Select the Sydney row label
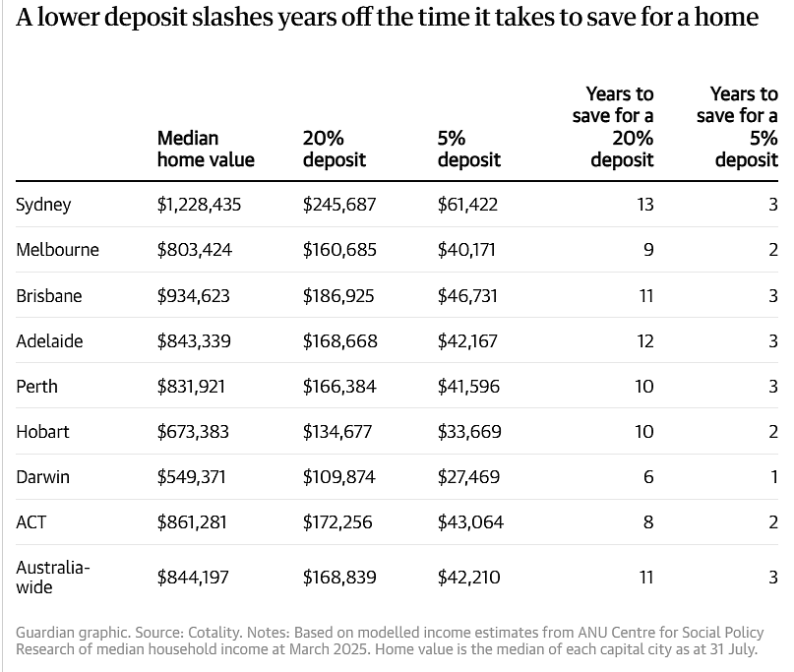The width and height of the screenshot is (794, 672). [x=43, y=205]
